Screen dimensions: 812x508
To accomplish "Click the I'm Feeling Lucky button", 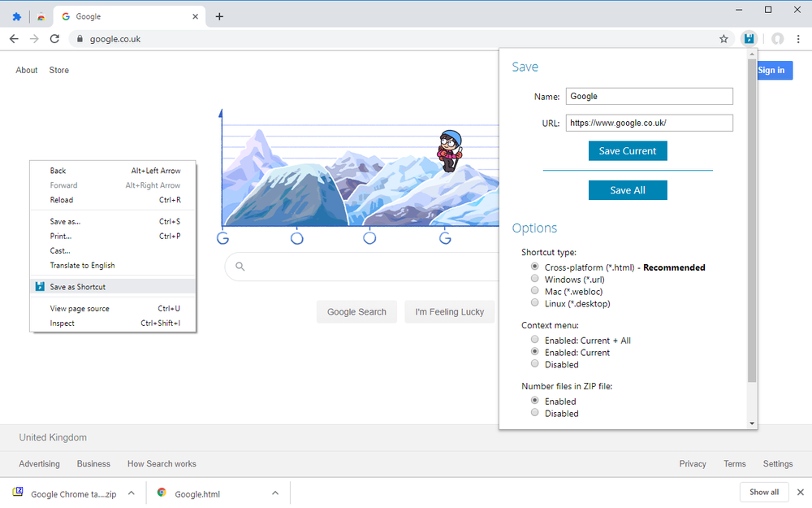I will [450, 311].
